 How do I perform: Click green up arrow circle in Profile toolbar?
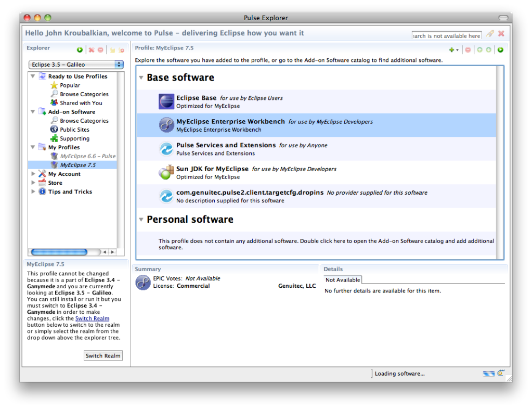pos(480,50)
